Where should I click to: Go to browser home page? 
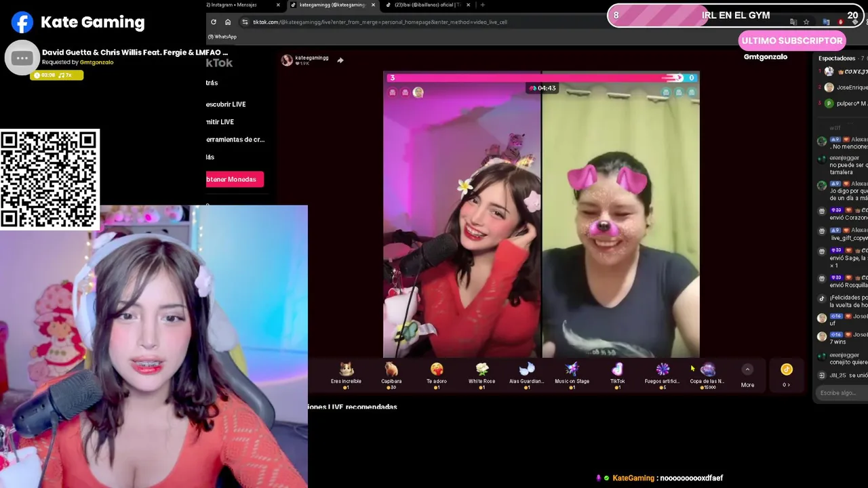point(228,22)
